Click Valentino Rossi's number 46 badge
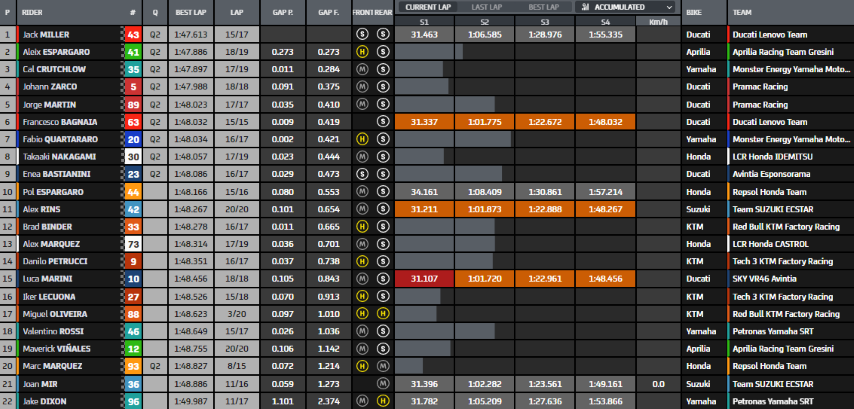Image resolution: width=854 pixels, height=409 pixels. [133, 331]
